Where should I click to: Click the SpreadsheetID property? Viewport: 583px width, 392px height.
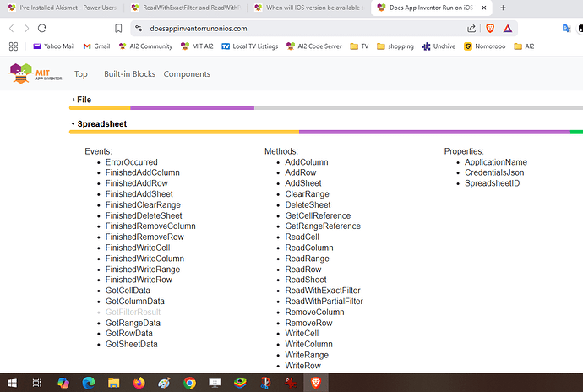492,183
